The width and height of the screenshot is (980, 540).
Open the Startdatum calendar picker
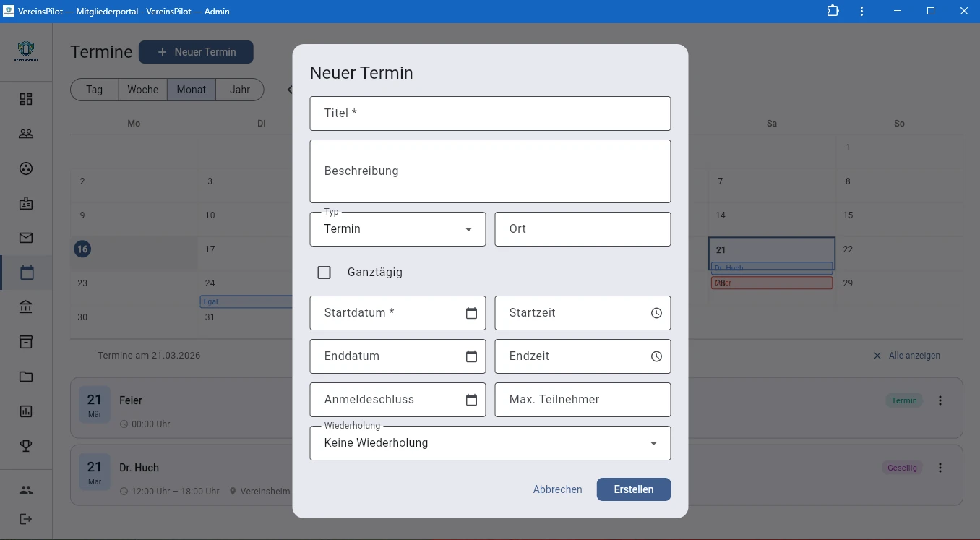[471, 313]
